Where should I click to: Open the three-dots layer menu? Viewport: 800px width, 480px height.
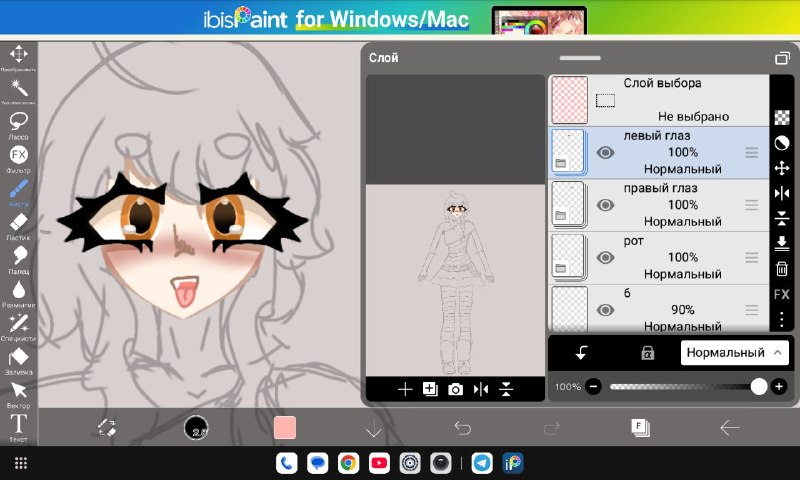pos(782,319)
